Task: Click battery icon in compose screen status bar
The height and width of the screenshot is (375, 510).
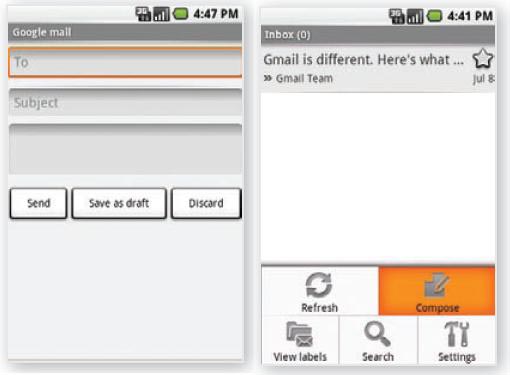Action: pos(180,14)
